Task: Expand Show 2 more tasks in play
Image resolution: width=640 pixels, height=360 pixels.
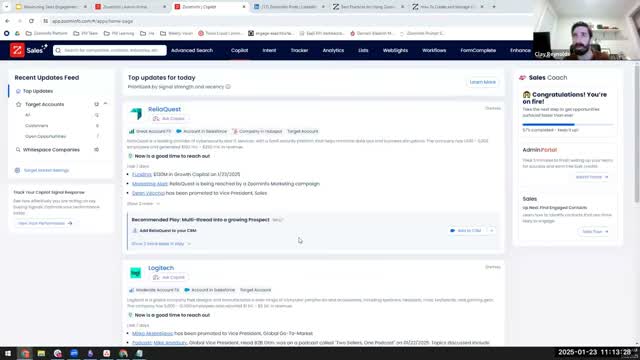Action: [161, 244]
